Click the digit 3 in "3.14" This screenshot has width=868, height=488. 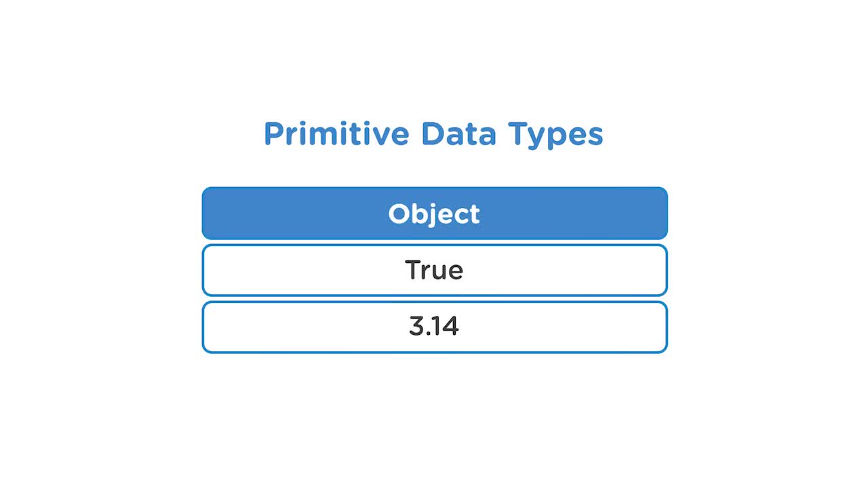point(416,327)
